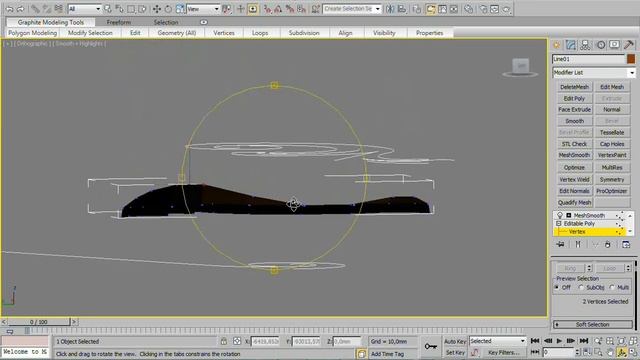
Task: Click Select by Name icon
Action: coord(120,9)
